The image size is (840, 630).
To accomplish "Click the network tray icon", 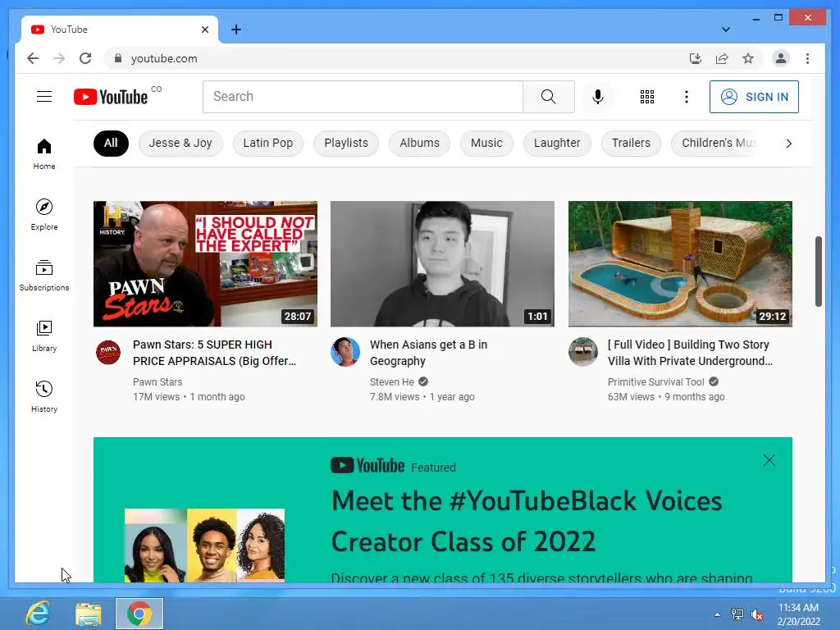I will click(x=737, y=614).
